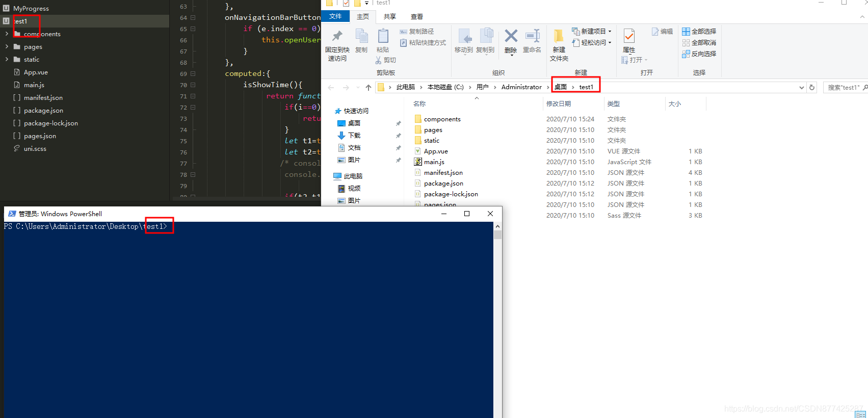This screenshot has height=418, width=868.
Task: Switch to the View ribbon tab
Action: pyautogui.click(x=417, y=17)
